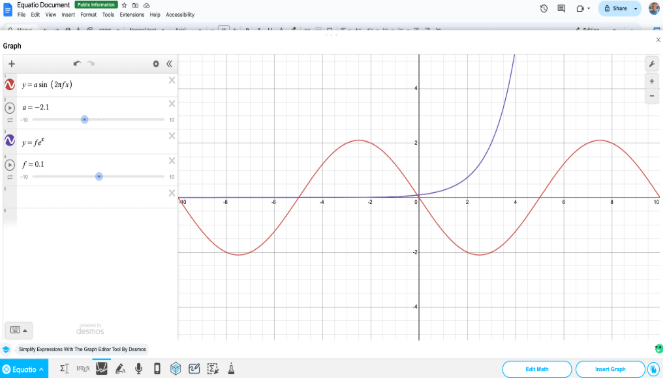Open comment history icon
663x378 pixels.
pos(561,8)
